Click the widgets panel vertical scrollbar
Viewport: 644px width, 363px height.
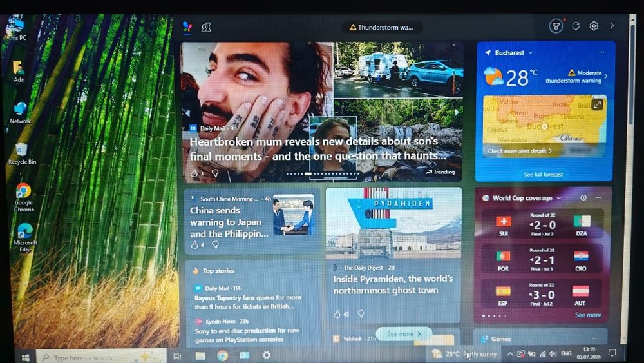632,75
